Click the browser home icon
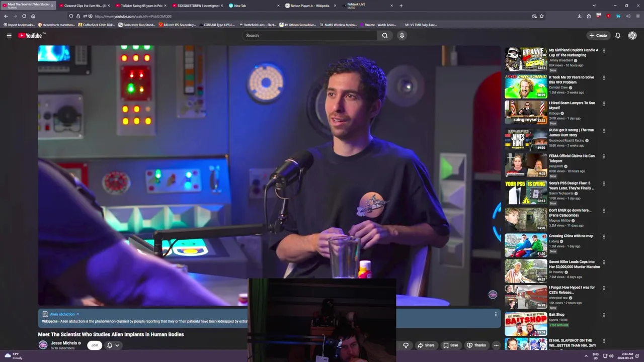The width and height of the screenshot is (644, 362). 33,16
